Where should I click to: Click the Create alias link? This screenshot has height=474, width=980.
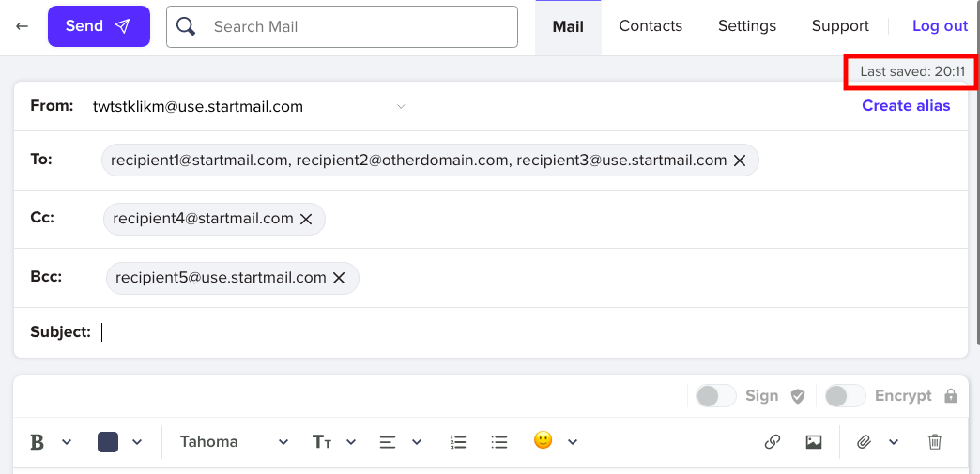click(906, 106)
